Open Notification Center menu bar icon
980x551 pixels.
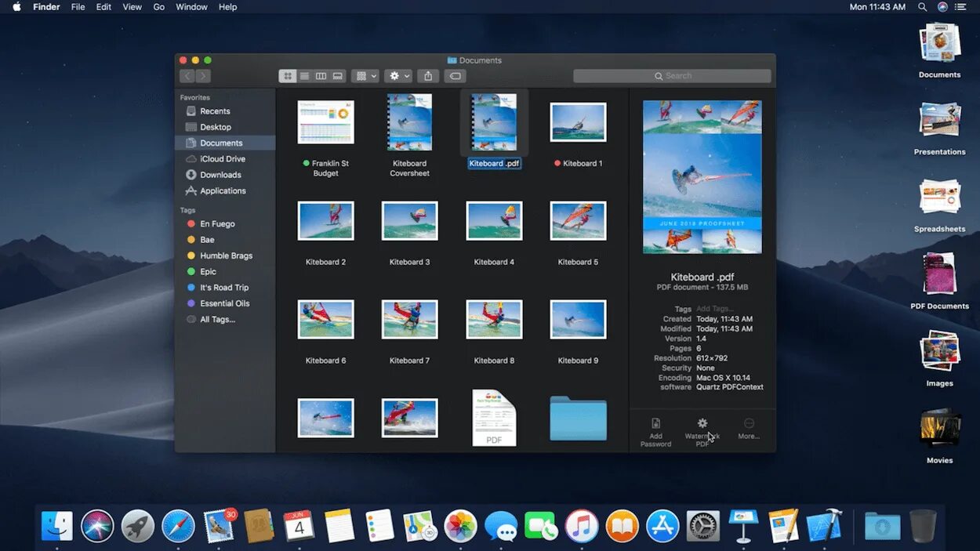point(960,7)
